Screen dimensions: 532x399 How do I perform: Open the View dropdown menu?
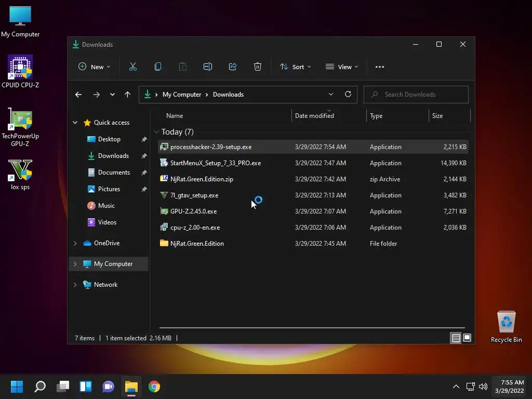click(x=342, y=67)
